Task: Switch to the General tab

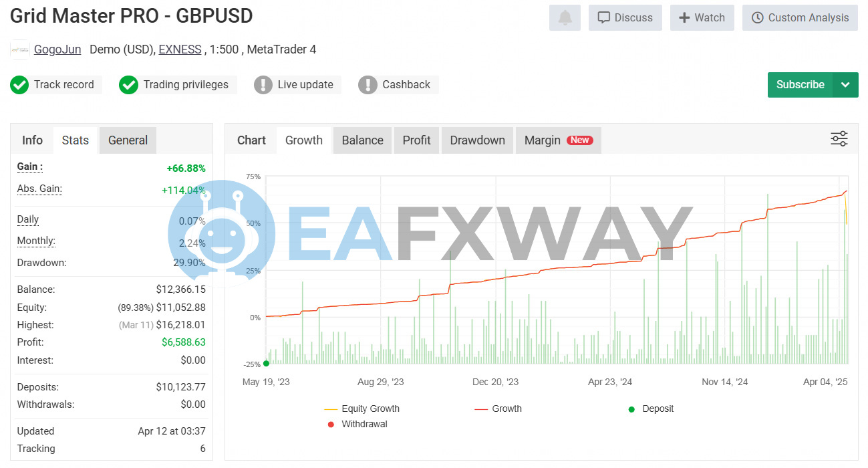Action: tap(128, 140)
